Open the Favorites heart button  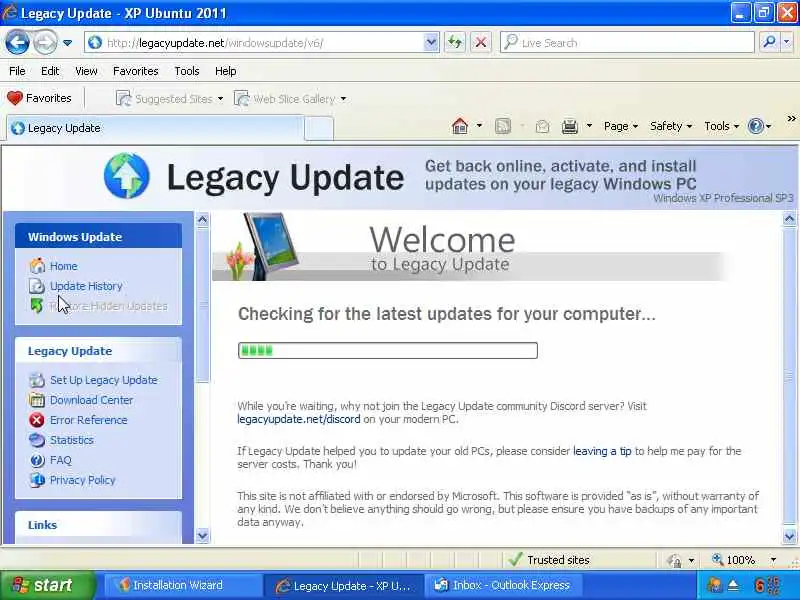point(39,98)
